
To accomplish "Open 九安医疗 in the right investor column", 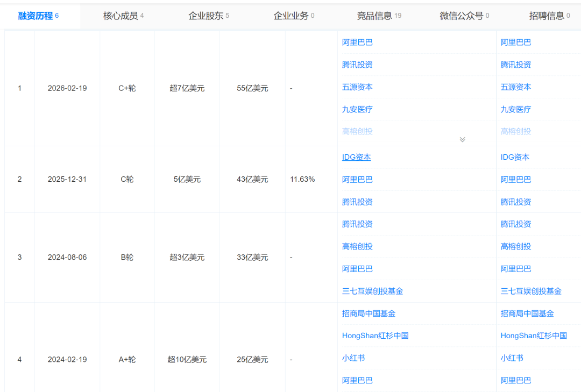I will [x=515, y=109].
